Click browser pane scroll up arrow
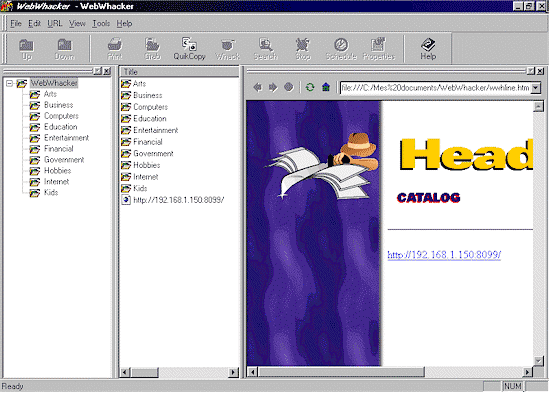This screenshot has width=550, height=393. [x=538, y=106]
